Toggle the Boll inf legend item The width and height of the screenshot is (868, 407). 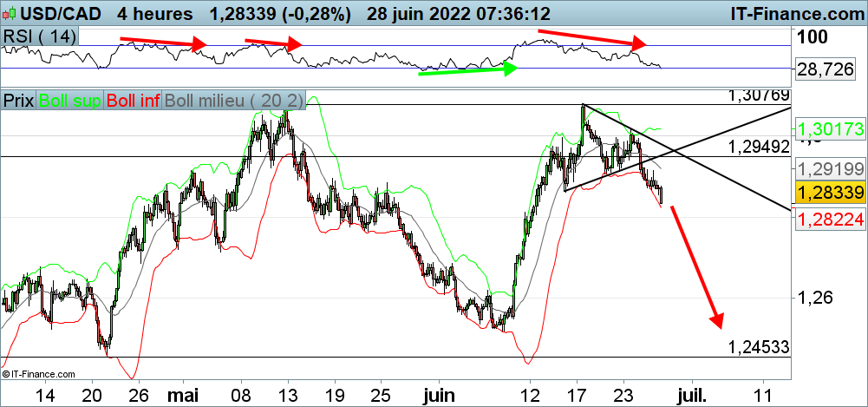pyautogui.click(x=133, y=100)
